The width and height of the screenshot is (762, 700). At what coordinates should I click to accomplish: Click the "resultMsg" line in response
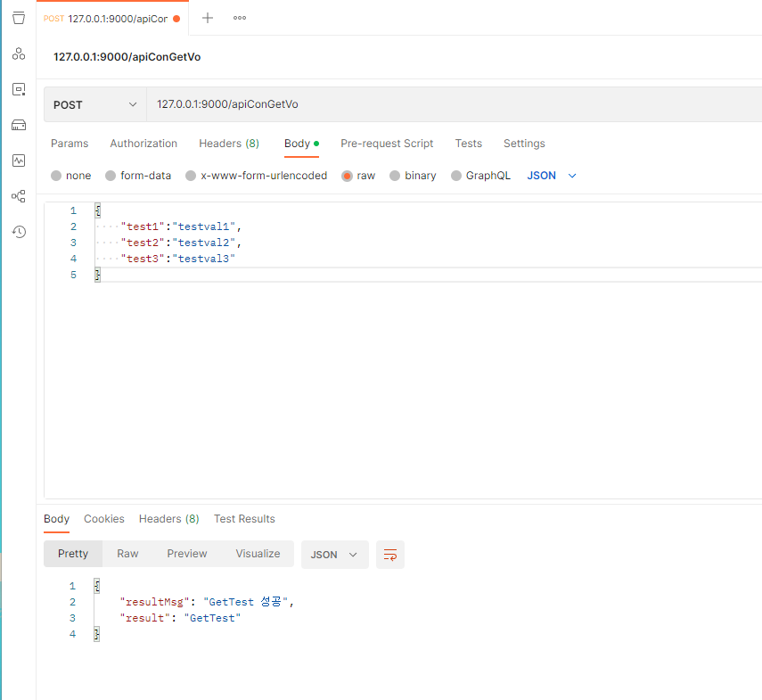(207, 602)
